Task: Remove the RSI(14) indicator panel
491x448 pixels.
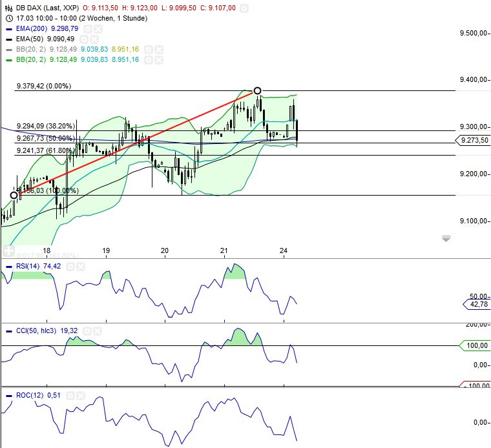Action: tap(81, 267)
